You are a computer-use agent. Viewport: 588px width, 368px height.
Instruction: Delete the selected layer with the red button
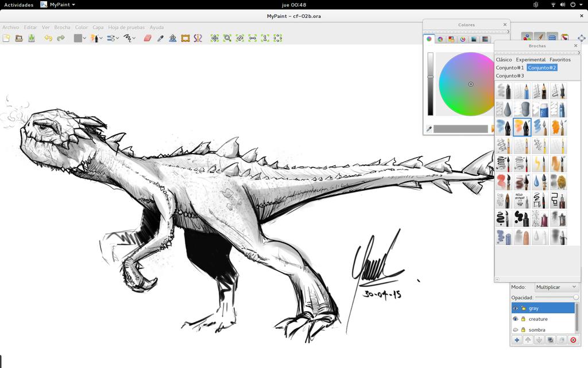click(x=572, y=340)
